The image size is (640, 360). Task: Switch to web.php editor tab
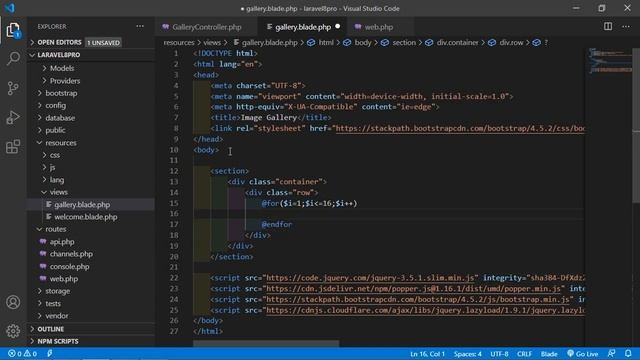tap(378, 27)
